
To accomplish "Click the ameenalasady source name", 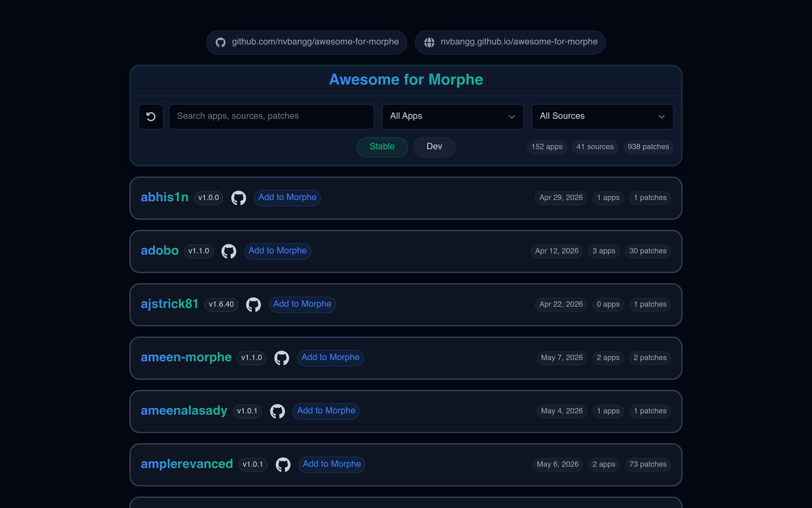I will coord(184,411).
